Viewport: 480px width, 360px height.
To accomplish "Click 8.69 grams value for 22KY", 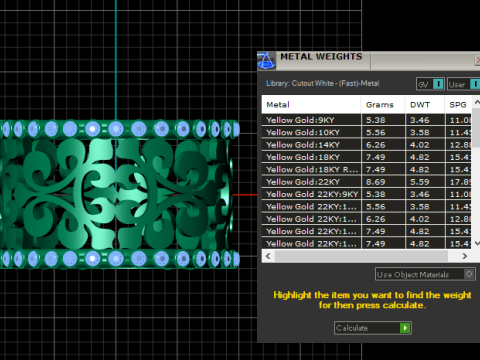I will point(376,182).
